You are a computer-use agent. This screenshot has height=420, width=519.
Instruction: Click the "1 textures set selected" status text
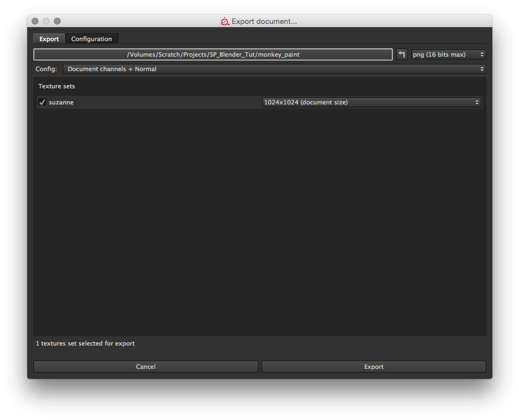click(x=85, y=343)
